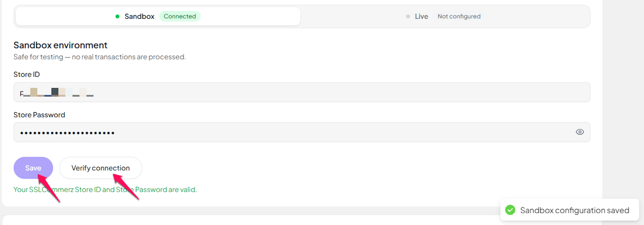Screen dimensions: 644x225
Task: Dismiss the Sandbox configuration saved toast
Action: pos(570,210)
